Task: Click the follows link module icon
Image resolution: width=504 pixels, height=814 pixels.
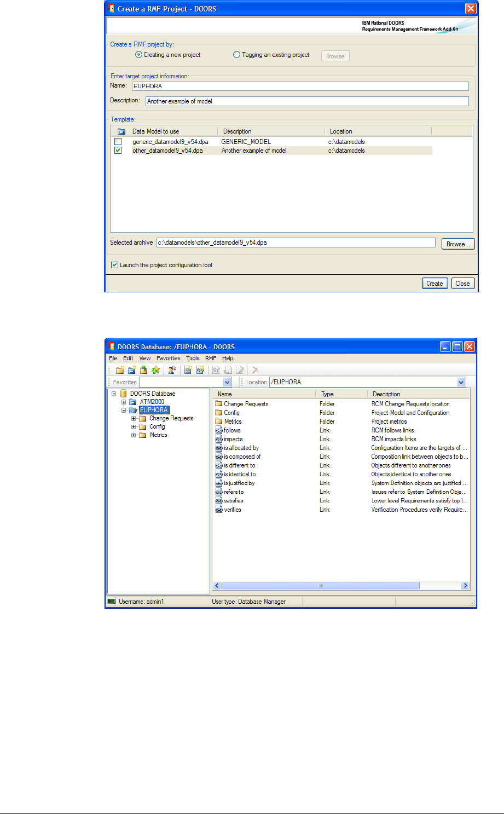Action: point(219,430)
